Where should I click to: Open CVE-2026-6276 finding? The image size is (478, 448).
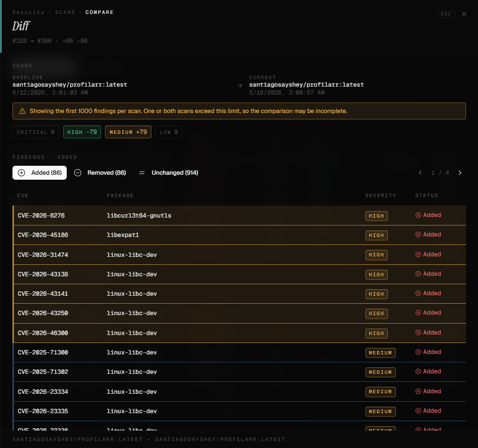(239, 216)
